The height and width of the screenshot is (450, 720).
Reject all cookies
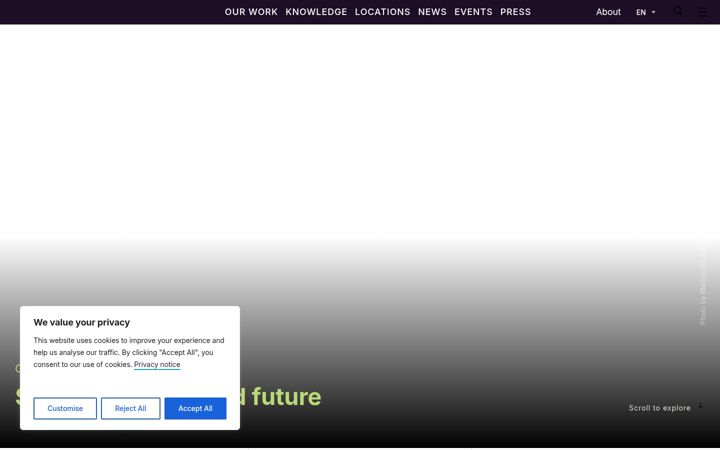[130, 408]
